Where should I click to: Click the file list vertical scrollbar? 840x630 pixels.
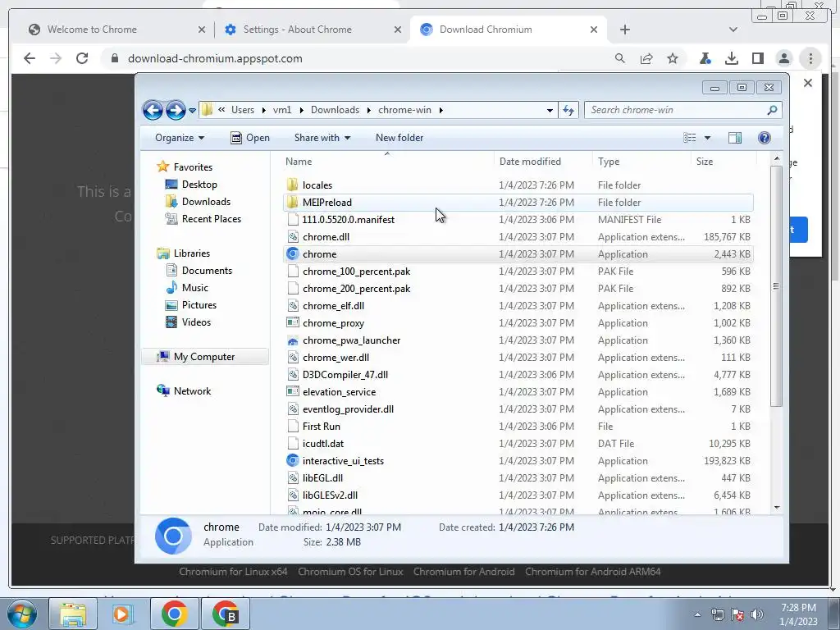tap(776, 286)
